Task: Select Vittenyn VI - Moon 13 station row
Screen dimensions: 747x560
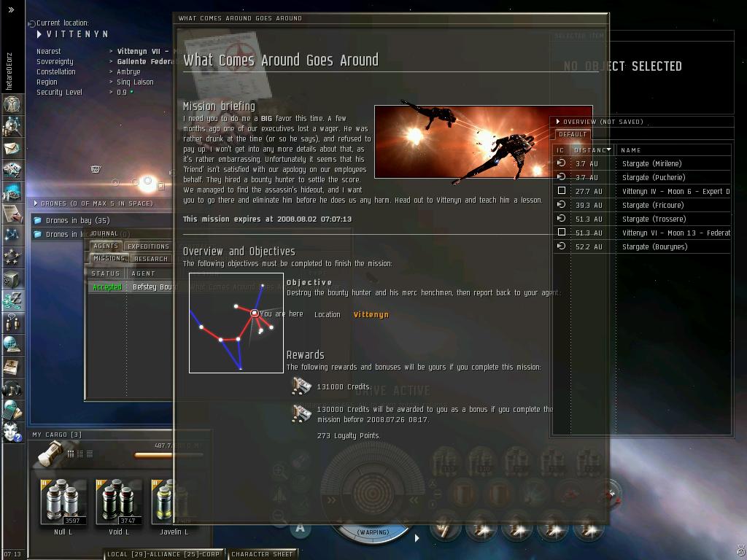Action: click(x=642, y=233)
